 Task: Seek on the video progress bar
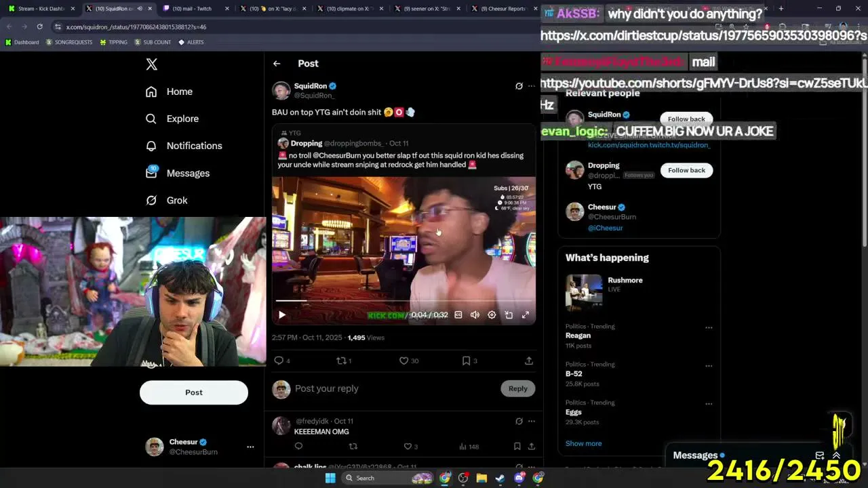(x=403, y=300)
